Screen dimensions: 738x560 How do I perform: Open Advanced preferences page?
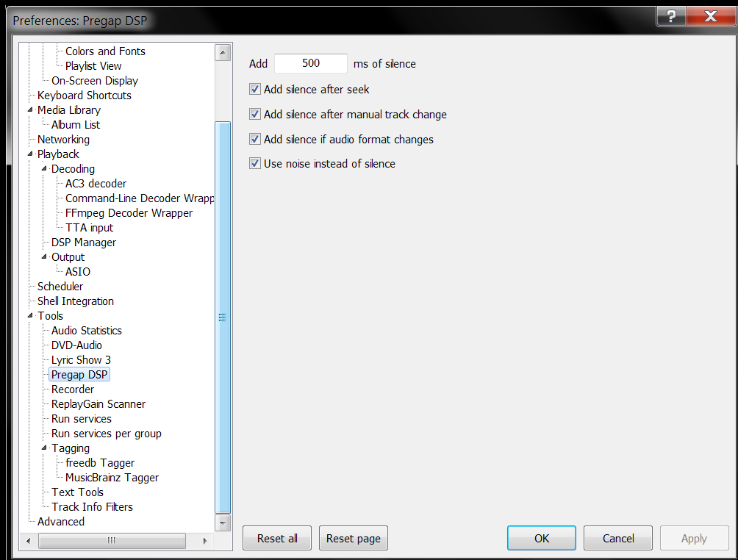tap(61, 522)
